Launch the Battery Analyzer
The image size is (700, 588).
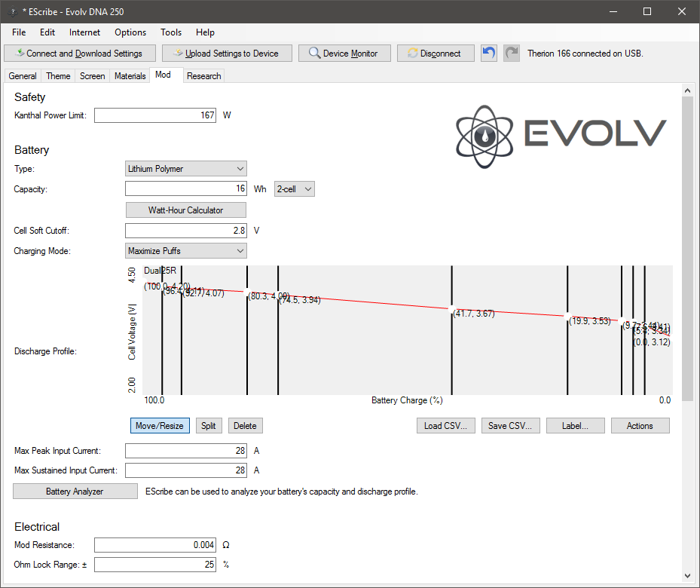coord(75,492)
